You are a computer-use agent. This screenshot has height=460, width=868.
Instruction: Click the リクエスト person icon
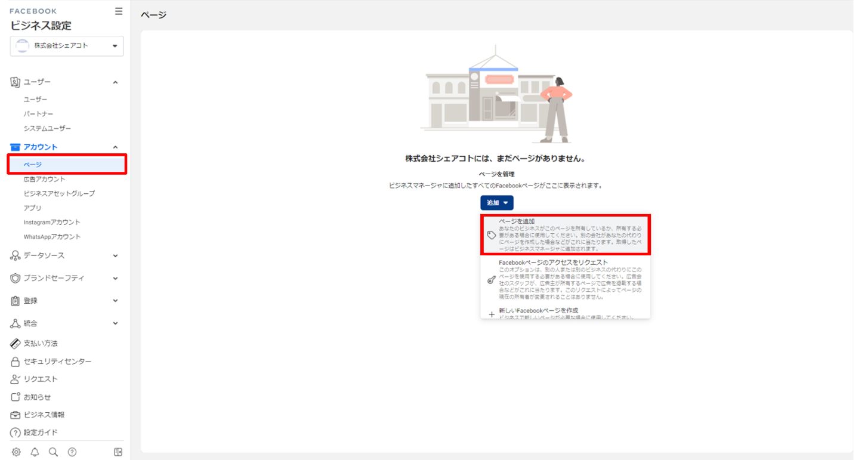(x=16, y=379)
